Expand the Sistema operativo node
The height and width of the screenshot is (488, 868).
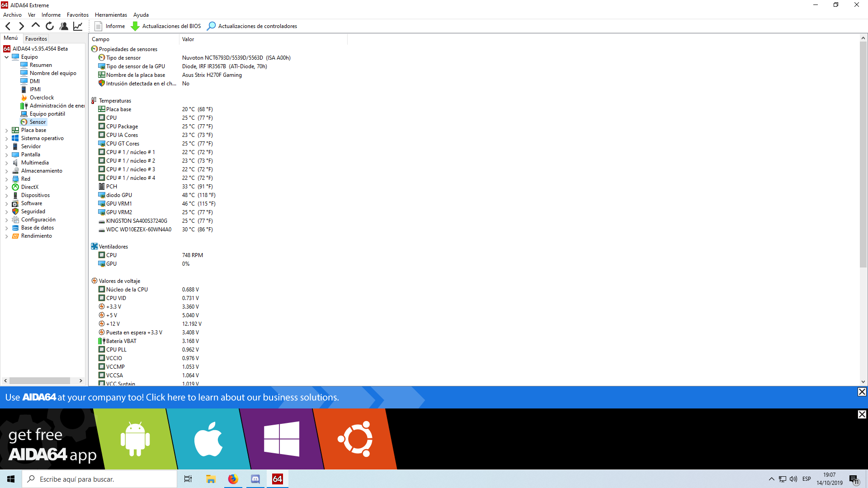point(6,138)
